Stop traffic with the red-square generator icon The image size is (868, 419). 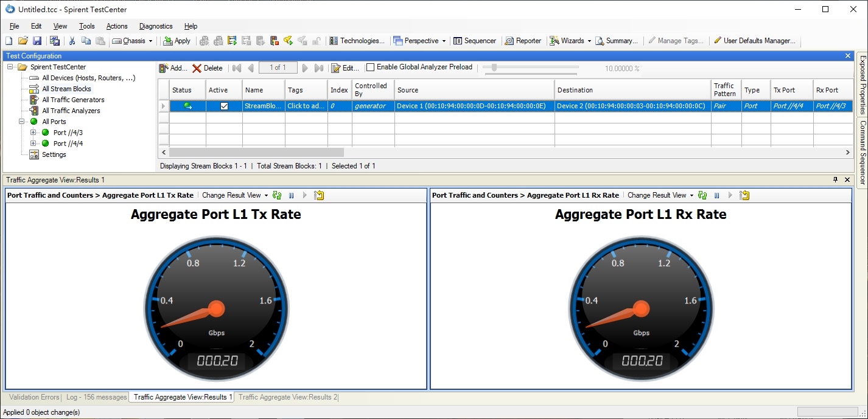pyautogui.click(x=275, y=41)
